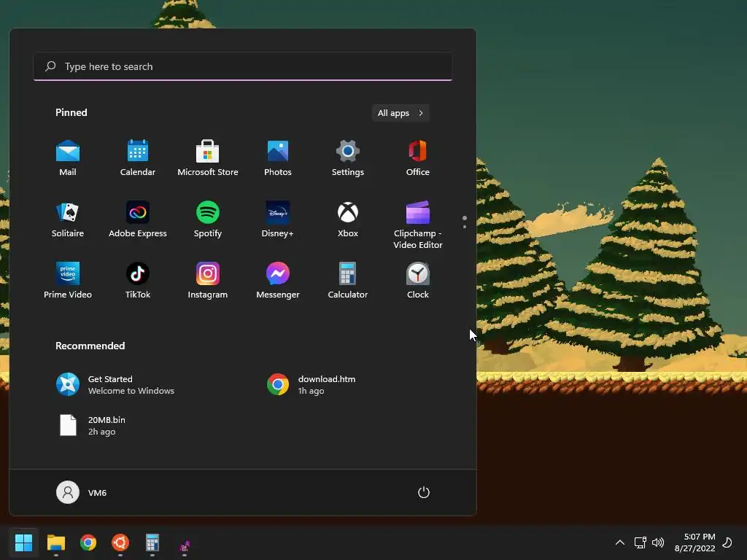Open the Disney+ app
Viewport: 747px width, 560px height.
pyautogui.click(x=278, y=219)
